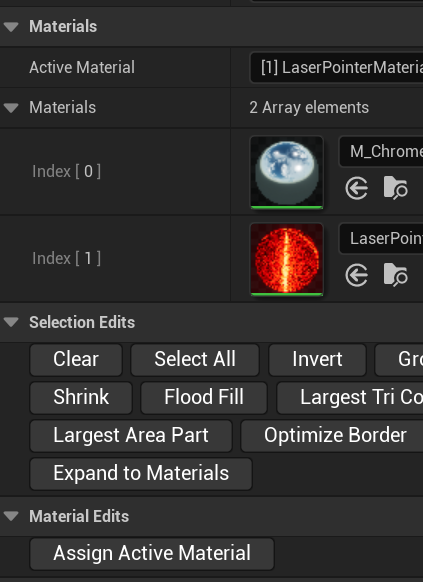Click the Grow selection button
Viewport: 423px width, 582px height.
point(399,360)
